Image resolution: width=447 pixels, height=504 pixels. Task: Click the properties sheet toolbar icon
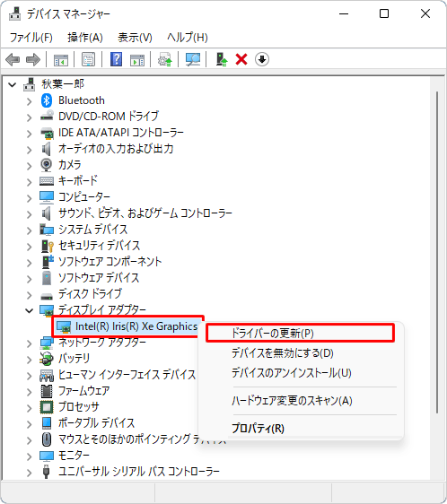[88, 59]
